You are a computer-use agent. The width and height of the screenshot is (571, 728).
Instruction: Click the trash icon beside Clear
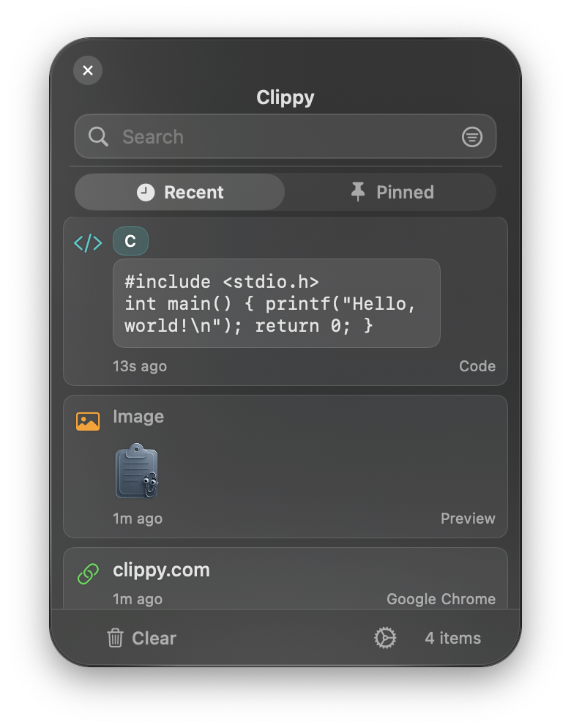click(x=116, y=638)
